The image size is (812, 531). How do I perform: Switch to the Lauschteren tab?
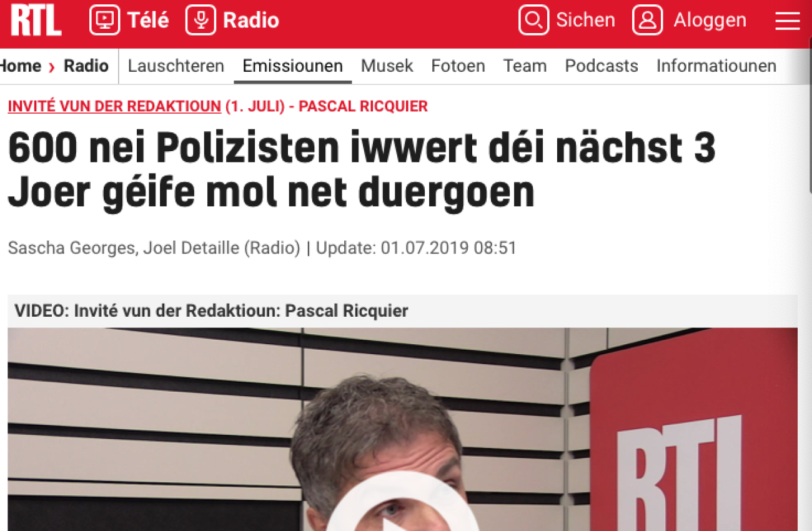(176, 66)
